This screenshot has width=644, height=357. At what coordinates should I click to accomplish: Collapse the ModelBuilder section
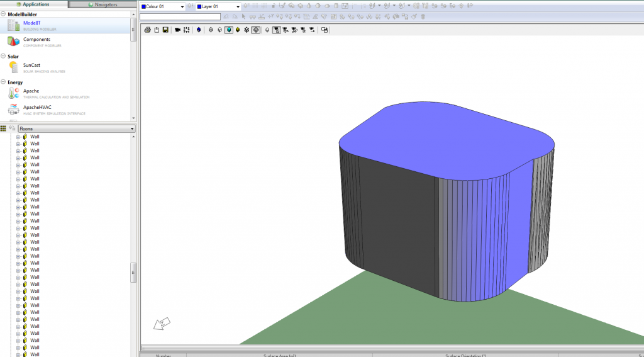coord(3,14)
